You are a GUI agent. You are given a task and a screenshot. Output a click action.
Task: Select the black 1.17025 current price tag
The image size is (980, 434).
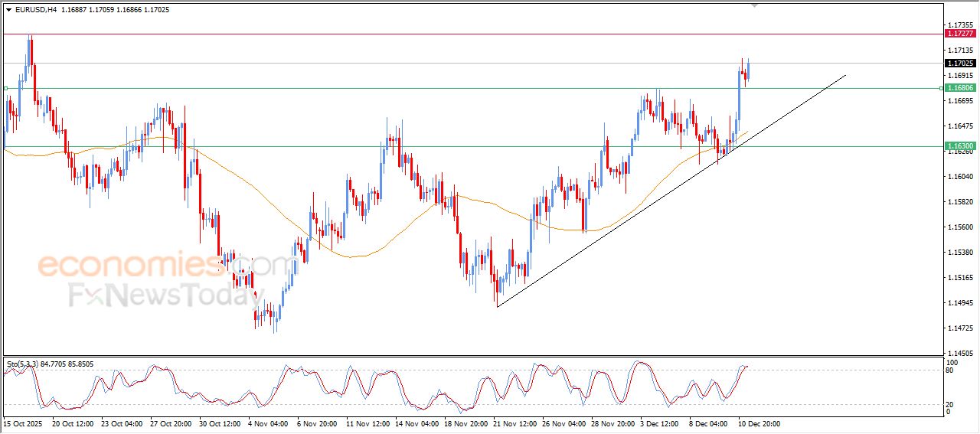coord(960,64)
